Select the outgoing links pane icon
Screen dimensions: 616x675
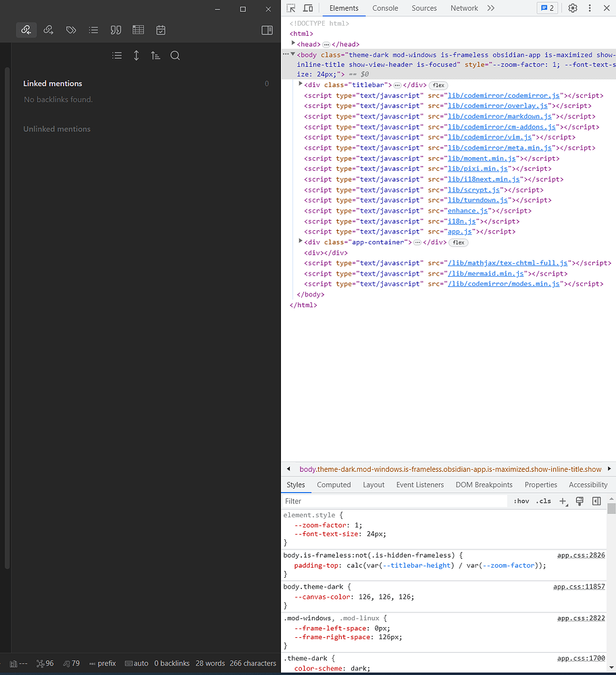(49, 30)
